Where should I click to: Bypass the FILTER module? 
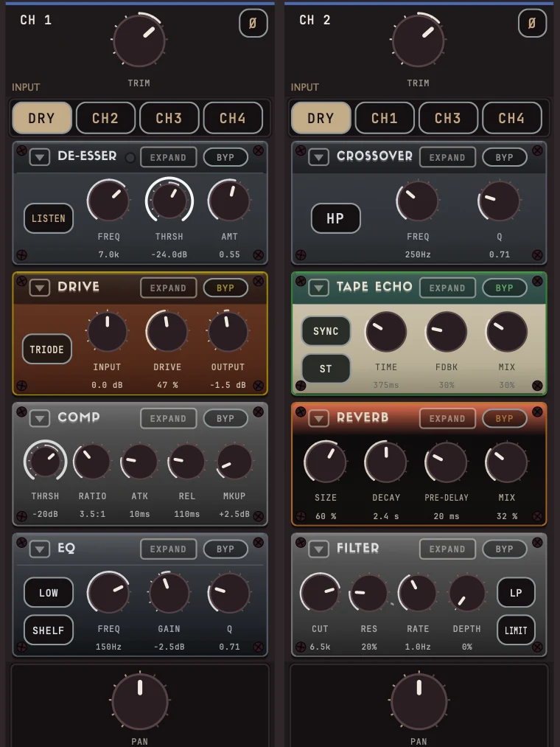pos(504,549)
